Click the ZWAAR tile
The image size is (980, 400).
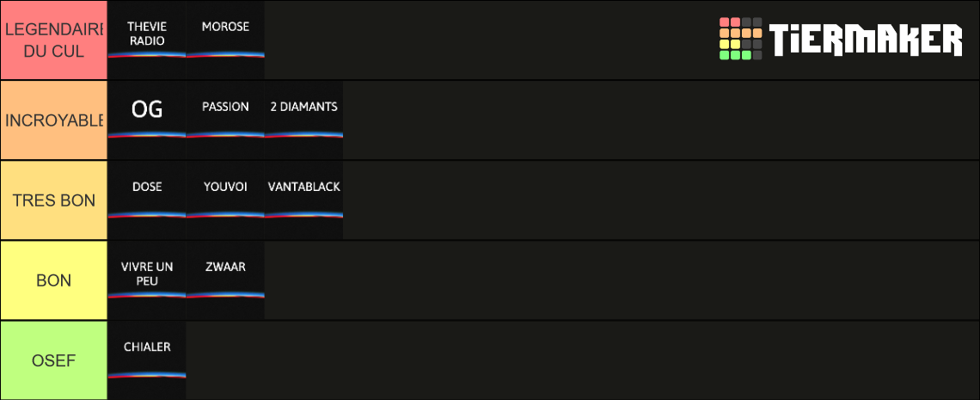[x=225, y=280]
